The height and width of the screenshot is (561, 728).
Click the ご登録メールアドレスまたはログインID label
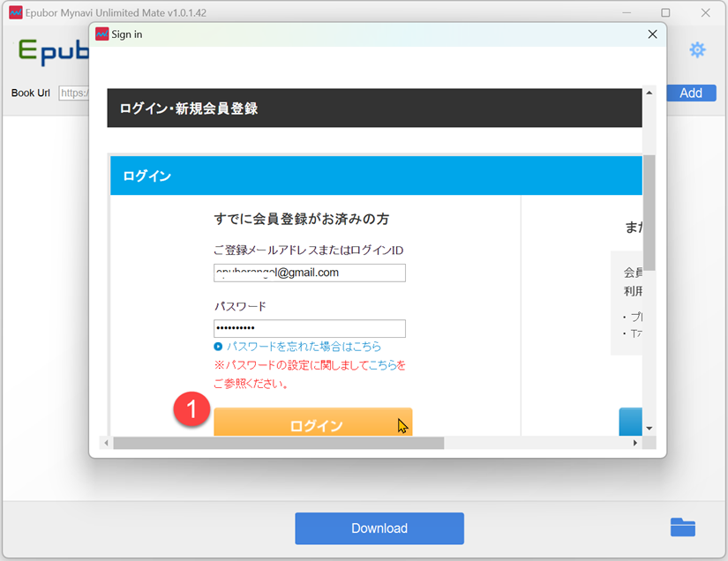coord(308,251)
